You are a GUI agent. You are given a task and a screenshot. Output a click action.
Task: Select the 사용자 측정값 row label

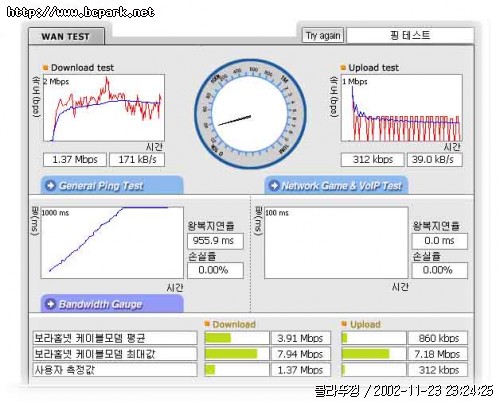pyautogui.click(x=115, y=370)
